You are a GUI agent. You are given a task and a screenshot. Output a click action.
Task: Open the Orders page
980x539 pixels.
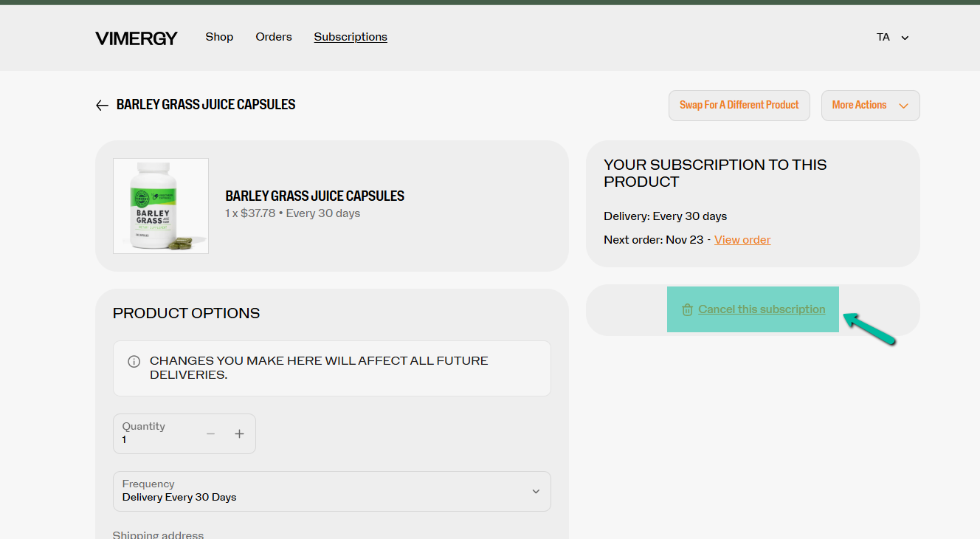274,37
